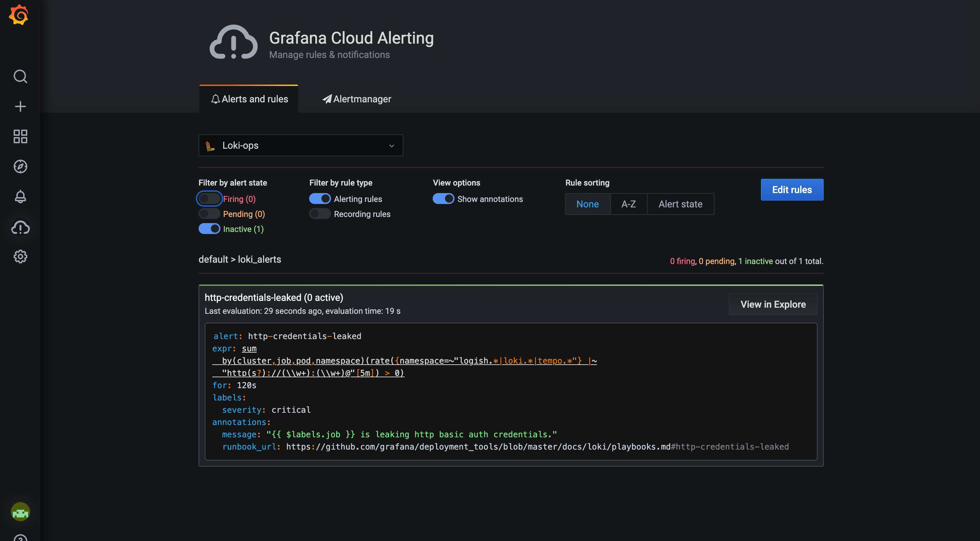Enable the Recording rules filter
Viewport: 980px width, 541px height.
pyautogui.click(x=320, y=214)
